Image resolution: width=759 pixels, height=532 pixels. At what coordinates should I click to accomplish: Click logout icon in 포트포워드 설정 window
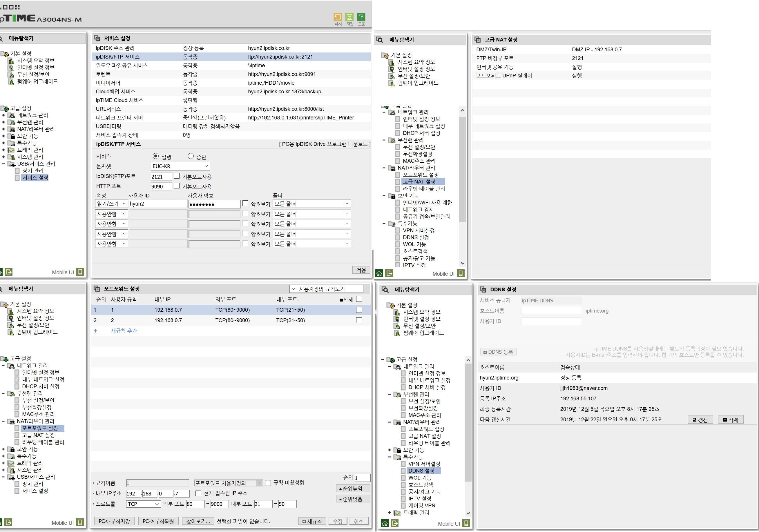[x=9, y=522]
